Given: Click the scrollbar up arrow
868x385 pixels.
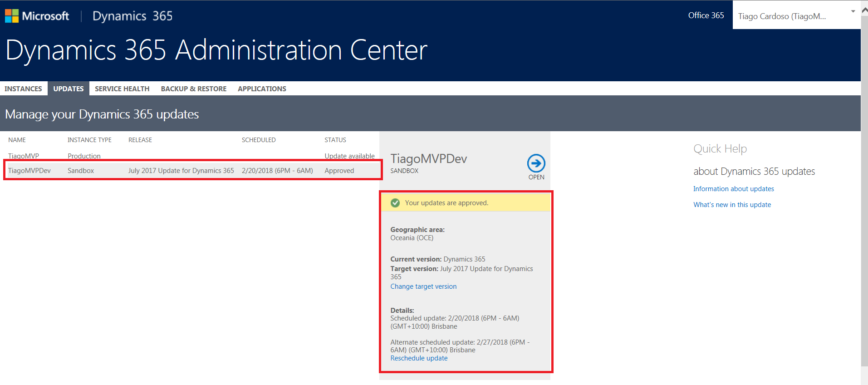Looking at the screenshot, I should coord(864,10).
